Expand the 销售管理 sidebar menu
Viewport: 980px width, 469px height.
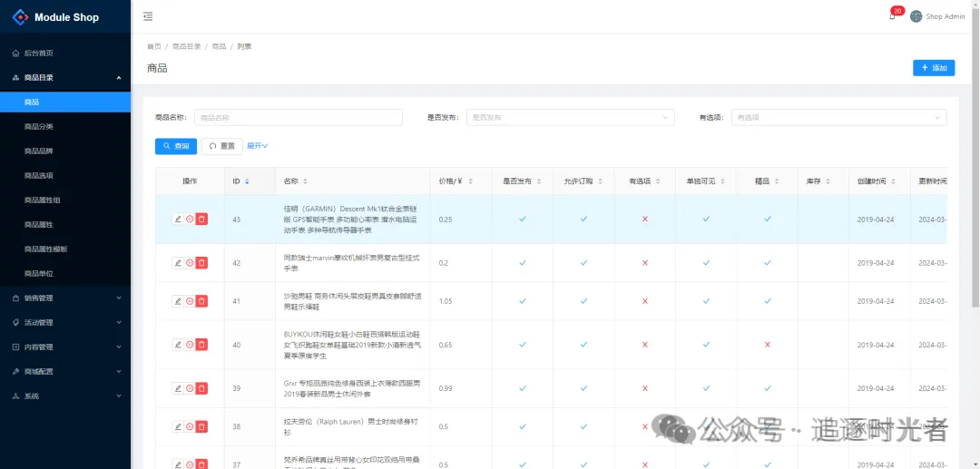click(x=65, y=298)
